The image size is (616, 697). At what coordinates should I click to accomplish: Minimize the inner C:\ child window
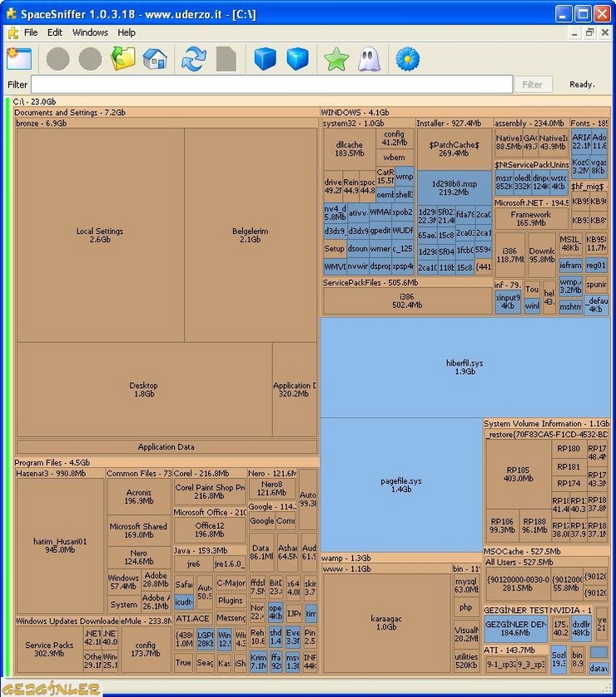tap(574, 32)
